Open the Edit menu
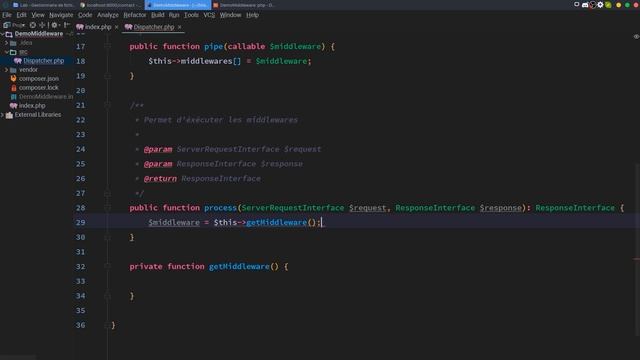This screenshot has width=640, height=360. click(x=21, y=15)
